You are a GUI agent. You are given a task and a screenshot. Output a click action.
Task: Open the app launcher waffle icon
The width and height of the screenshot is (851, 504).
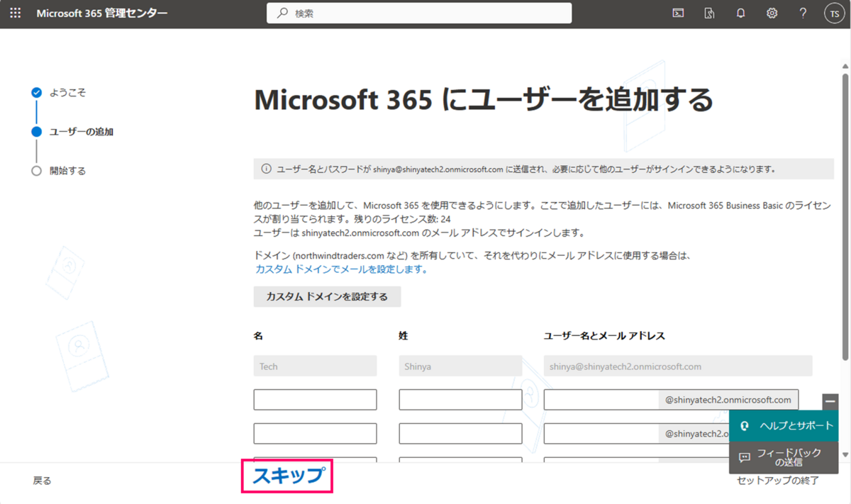[x=16, y=13]
